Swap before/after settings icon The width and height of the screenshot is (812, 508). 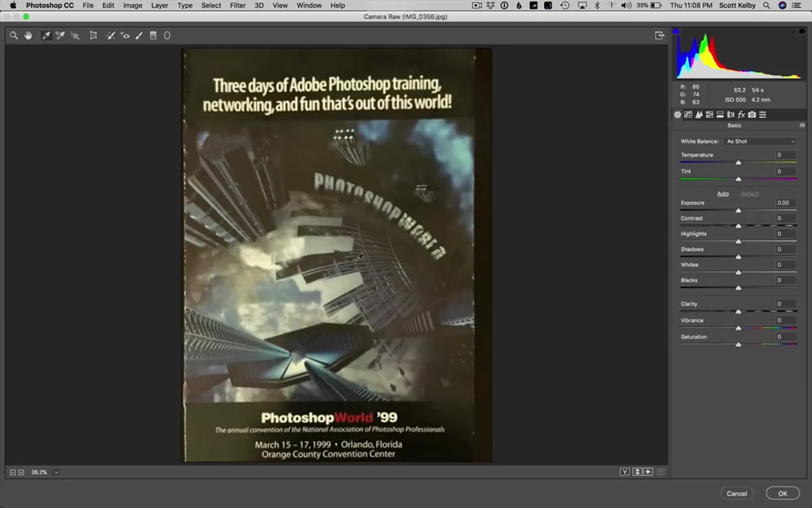coord(637,472)
